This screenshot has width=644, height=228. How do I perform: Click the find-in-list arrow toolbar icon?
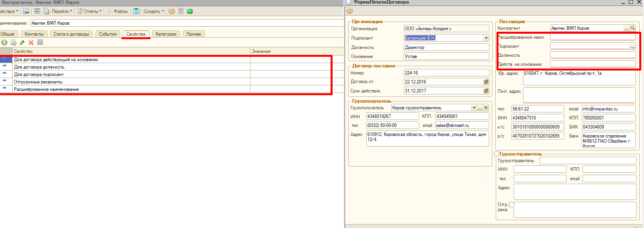tap(26, 11)
